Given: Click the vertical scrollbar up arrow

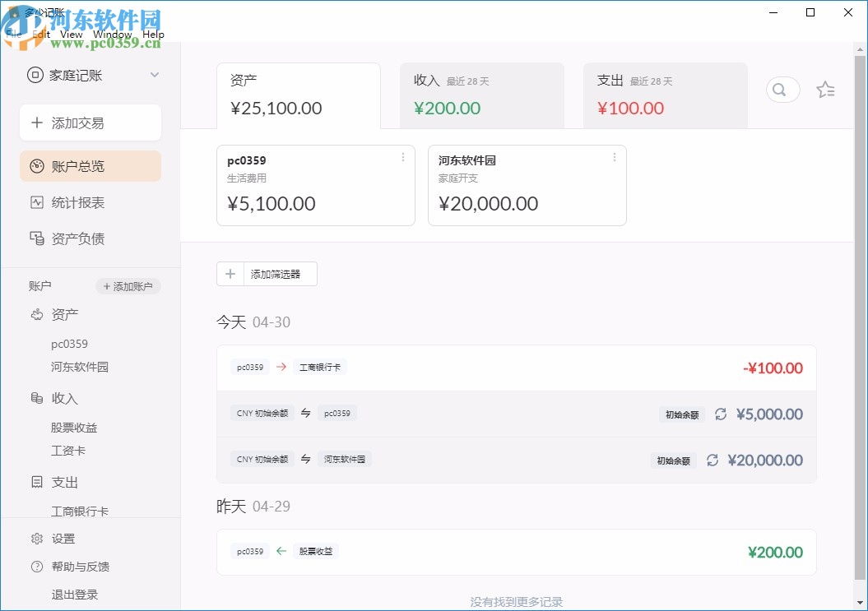Looking at the screenshot, I should click(860, 49).
